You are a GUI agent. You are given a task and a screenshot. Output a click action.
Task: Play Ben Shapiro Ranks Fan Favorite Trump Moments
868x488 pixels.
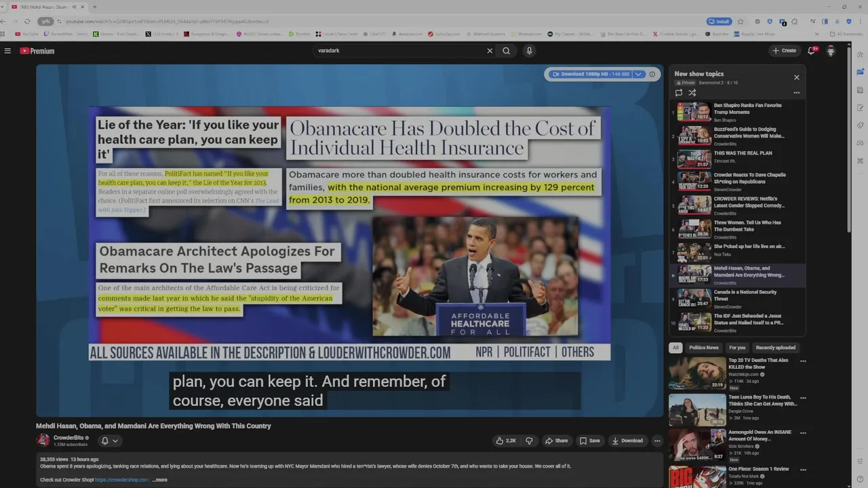738,112
